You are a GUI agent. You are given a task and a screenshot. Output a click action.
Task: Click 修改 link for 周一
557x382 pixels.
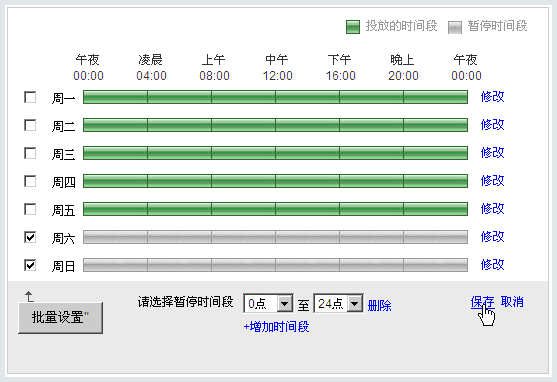click(492, 97)
